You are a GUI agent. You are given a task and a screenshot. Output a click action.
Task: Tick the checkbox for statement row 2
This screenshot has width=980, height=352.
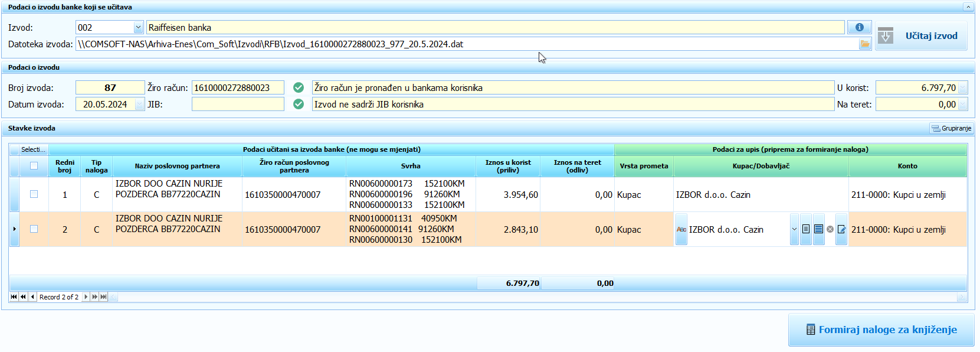34,229
